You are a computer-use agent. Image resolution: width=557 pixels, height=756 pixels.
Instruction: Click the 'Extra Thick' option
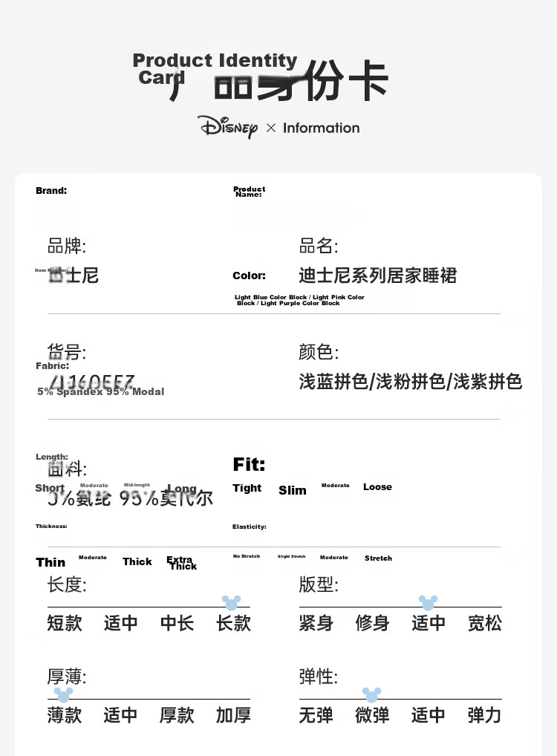coord(182,563)
